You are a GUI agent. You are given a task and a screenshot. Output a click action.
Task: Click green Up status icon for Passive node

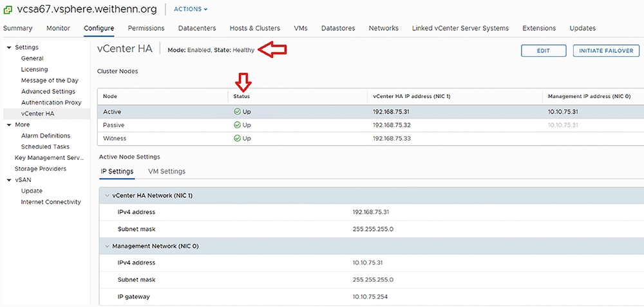(237, 124)
